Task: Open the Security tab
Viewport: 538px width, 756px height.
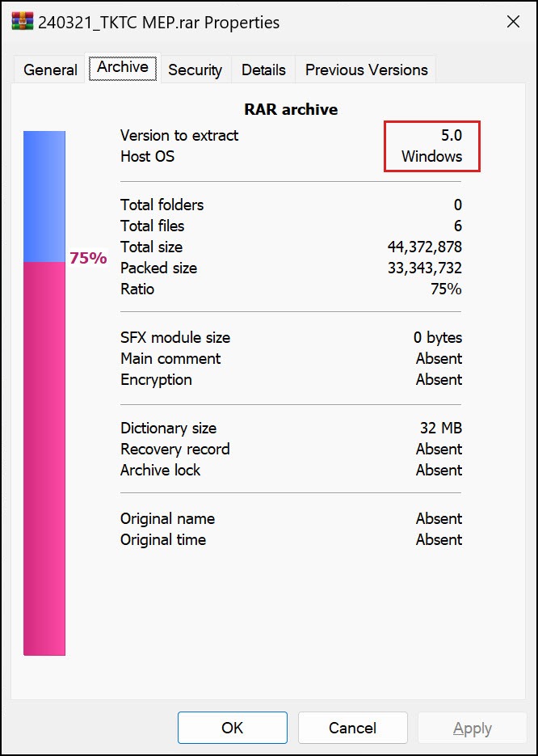Action: [x=195, y=70]
